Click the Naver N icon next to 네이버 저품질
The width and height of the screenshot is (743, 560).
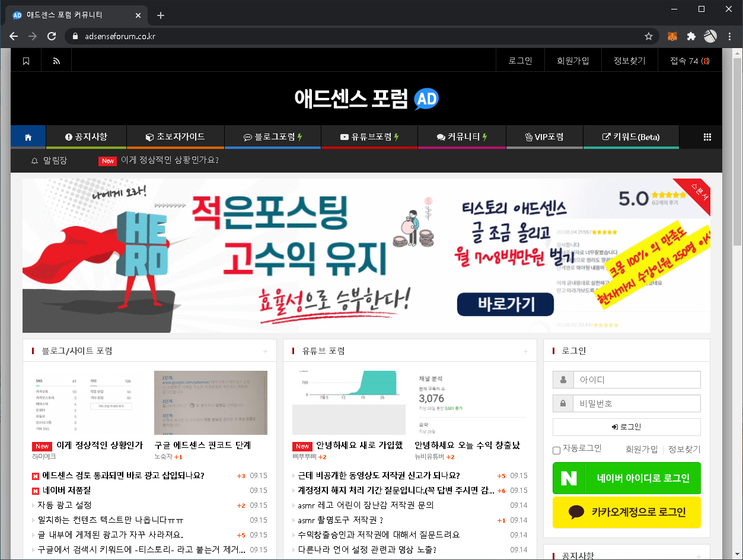[35, 491]
